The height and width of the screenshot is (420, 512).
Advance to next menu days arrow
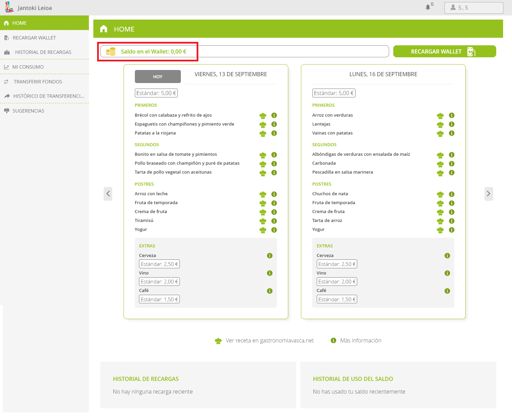[488, 194]
